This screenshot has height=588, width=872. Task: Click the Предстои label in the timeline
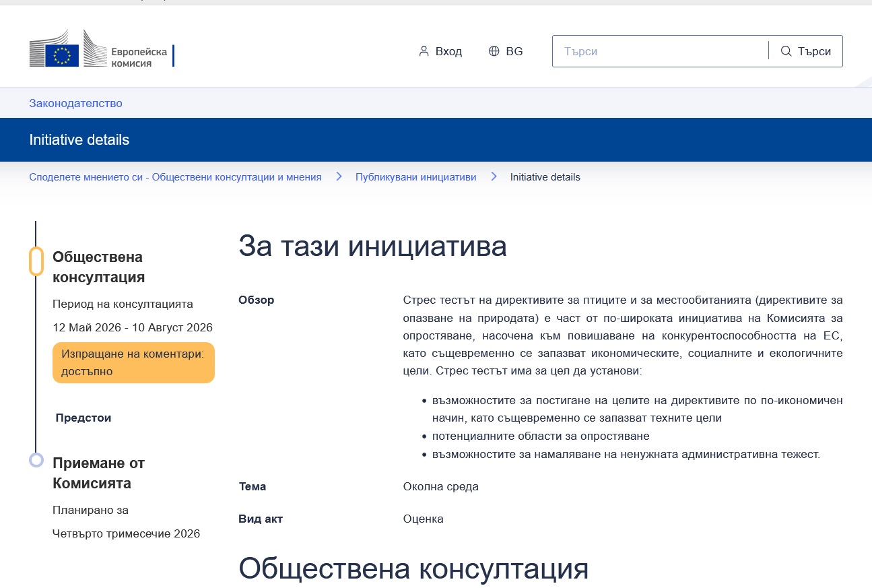click(83, 418)
